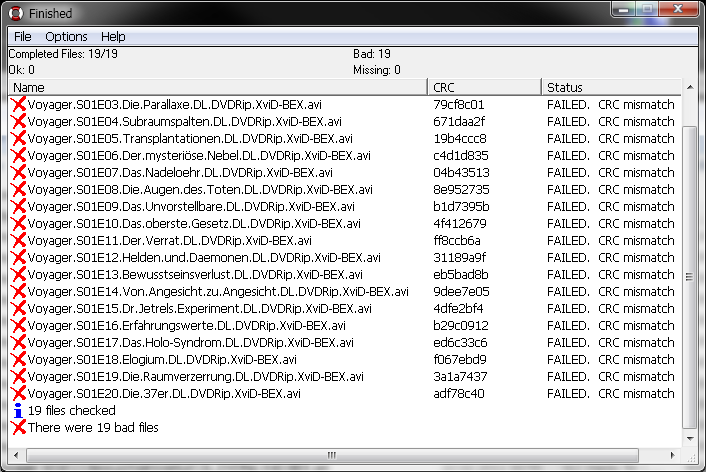
Task: Select file Voyager.S01E20.Die.37er.DL.DVDRip.XviD-BEX.avi
Action: point(164,394)
